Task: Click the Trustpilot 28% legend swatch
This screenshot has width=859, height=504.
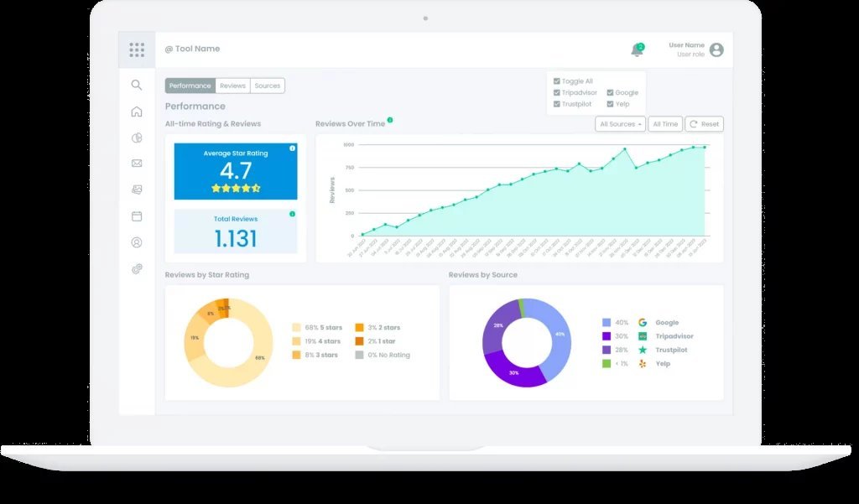Action: point(607,350)
